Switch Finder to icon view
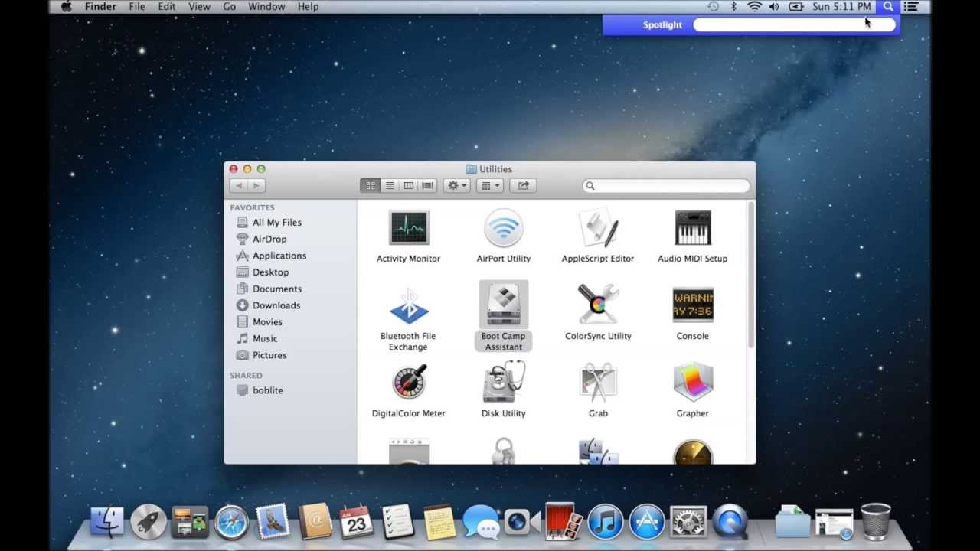The height and width of the screenshot is (551, 980). pyautogui.click(x=370, y=185)
